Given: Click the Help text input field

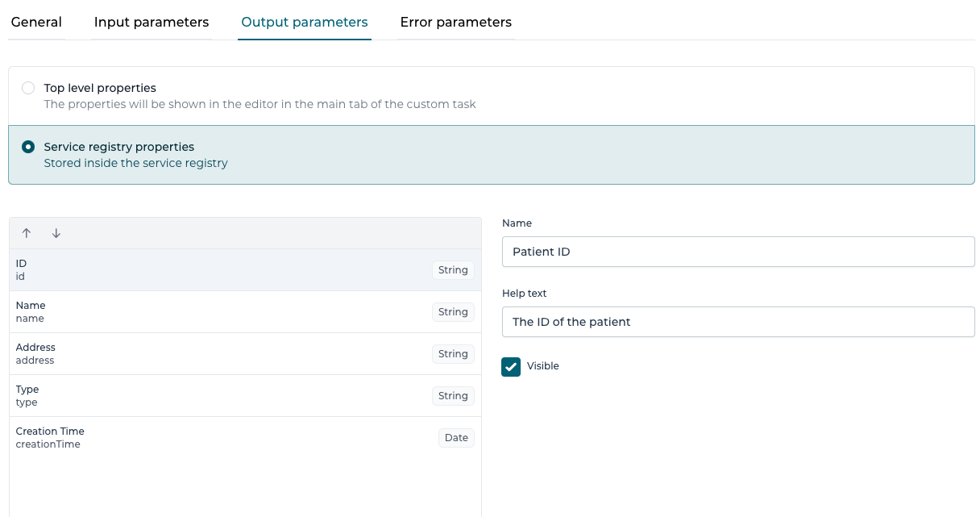Looking at the screenshot, I should [x=738, y=322].
